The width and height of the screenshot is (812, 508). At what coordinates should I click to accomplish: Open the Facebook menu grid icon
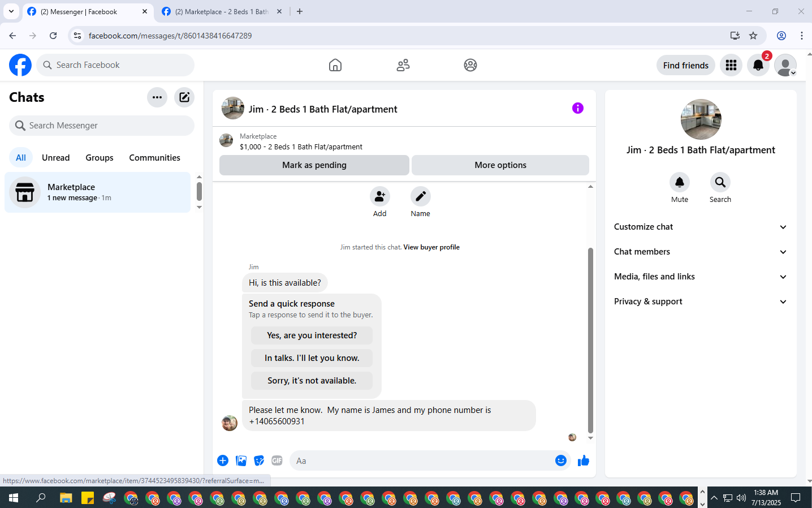point(731,65)
